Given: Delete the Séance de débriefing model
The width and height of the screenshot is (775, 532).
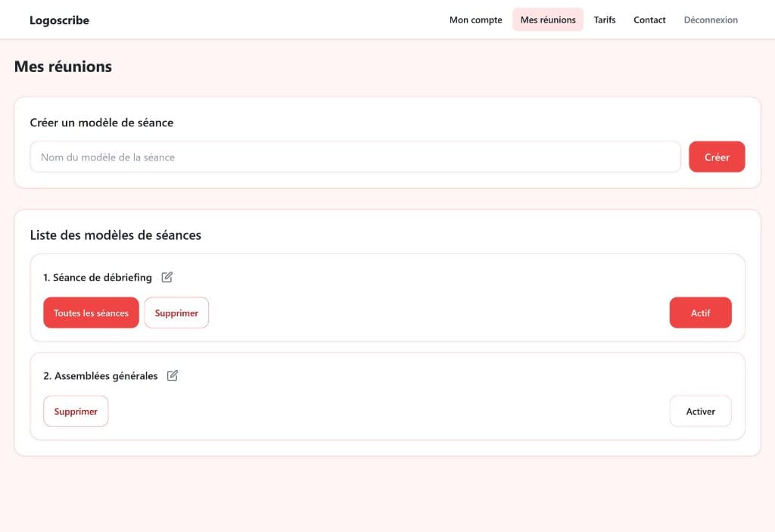Looking at the screenshot, I should tap(176, 313).
